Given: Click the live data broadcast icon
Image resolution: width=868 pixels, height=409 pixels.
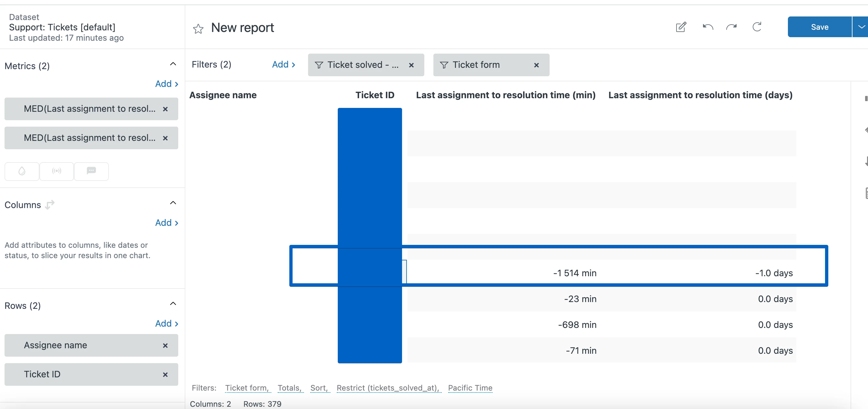Looking at the screenshot, I should coord(57,171).
